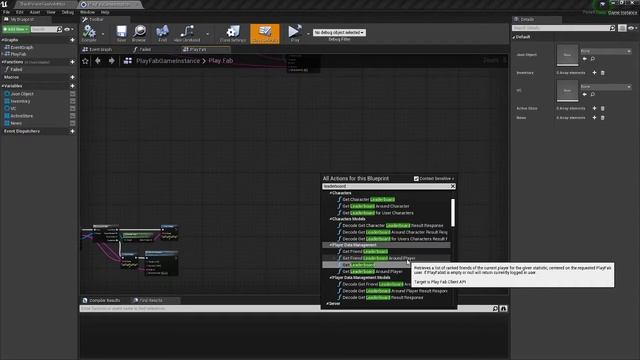Screen dimensions: 640x360
Task: Add a new macro with the Macros plus icon
Action: coord(72,77)
